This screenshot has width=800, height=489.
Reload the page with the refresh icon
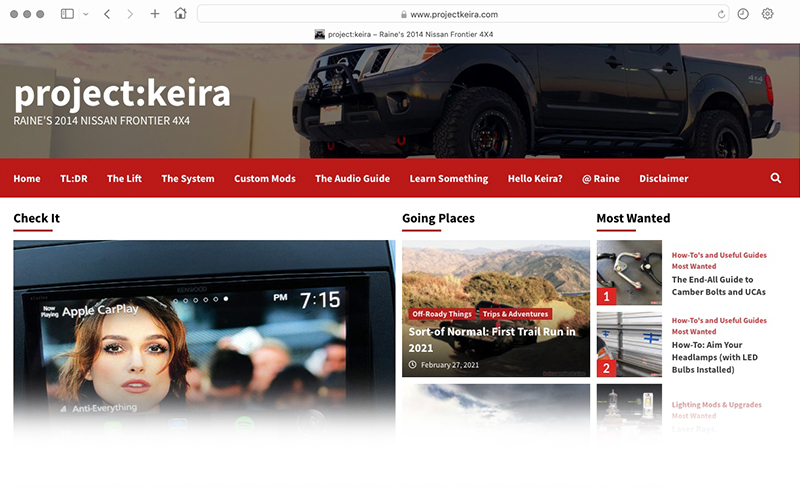[721, 14]
